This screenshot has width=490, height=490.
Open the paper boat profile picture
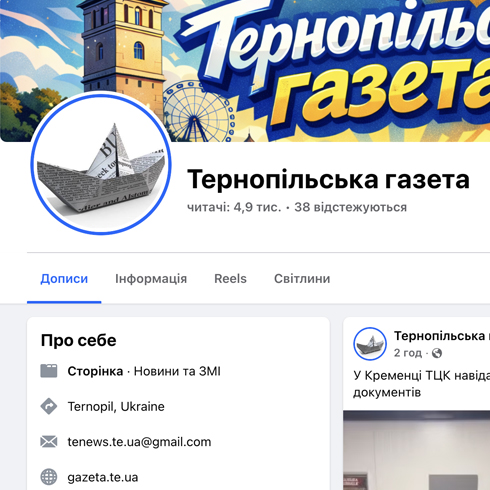pyautogui.click(x=101, y=164)
